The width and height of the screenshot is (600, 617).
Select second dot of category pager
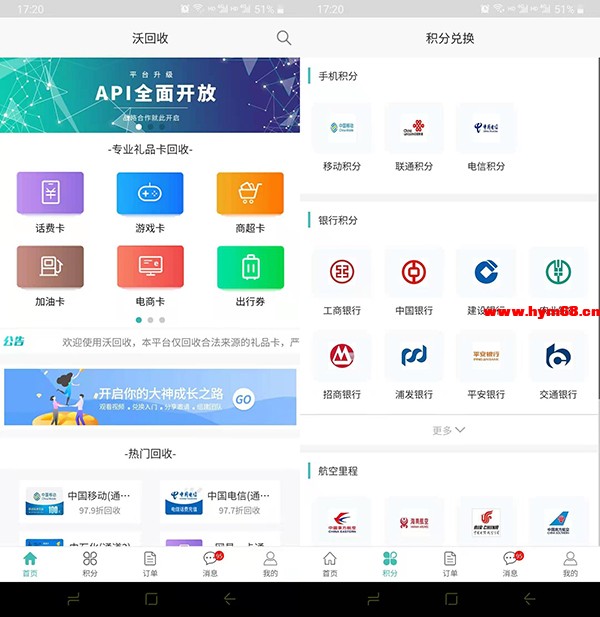[x=150, y=320]
